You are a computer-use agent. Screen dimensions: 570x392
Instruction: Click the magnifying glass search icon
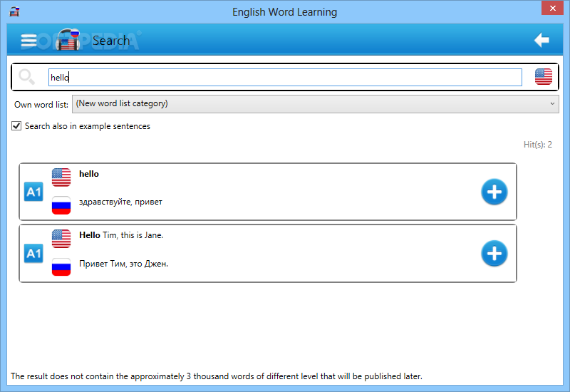[26, 77]
